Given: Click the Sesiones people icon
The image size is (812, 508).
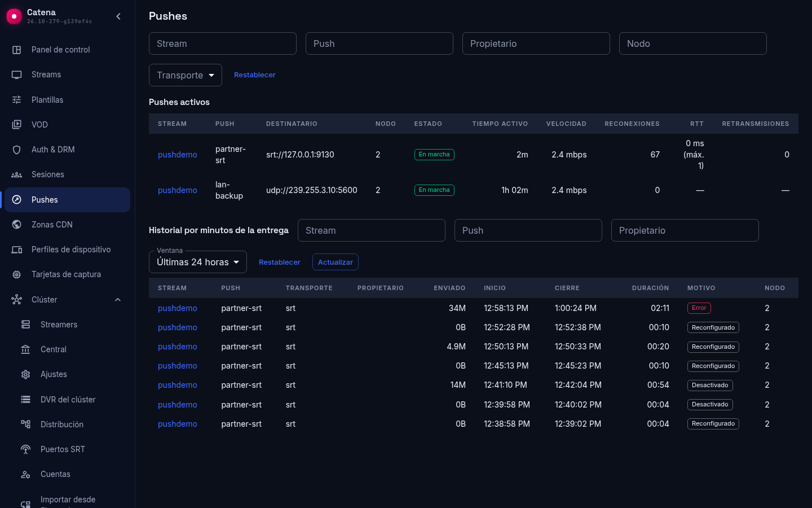Looking at the screenshot, I should (x=17, y=174).
